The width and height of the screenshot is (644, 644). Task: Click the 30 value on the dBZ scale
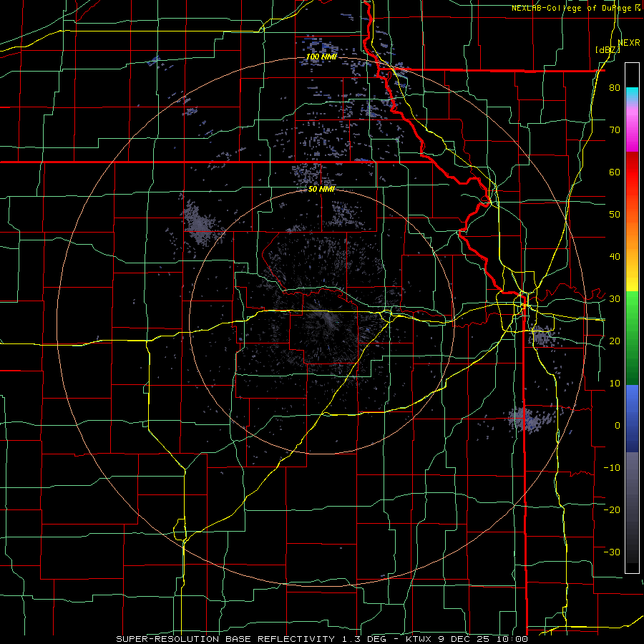pyautogui.click(x=615, y=298)
